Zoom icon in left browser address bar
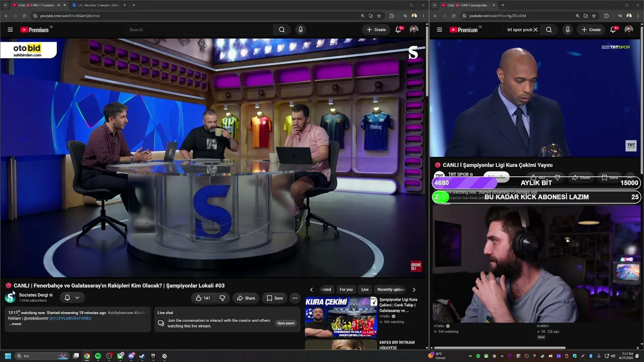644x362 pixels. [362, 16]
